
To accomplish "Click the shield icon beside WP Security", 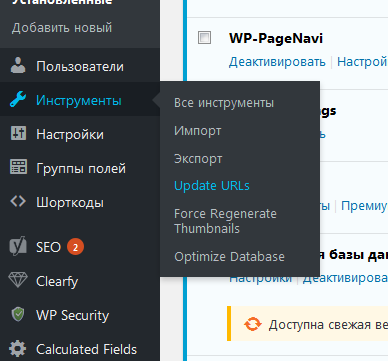I will pos(18,314).
